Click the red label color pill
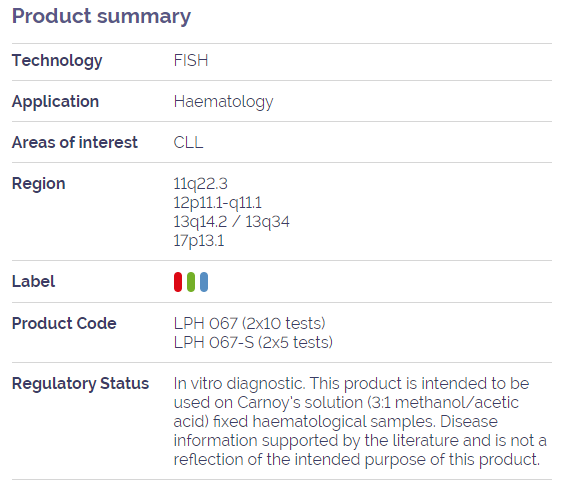 point(178,282)
